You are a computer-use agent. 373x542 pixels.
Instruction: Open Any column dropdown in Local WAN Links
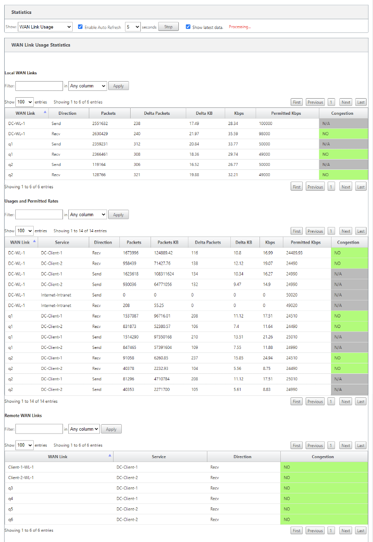point(87,86)
